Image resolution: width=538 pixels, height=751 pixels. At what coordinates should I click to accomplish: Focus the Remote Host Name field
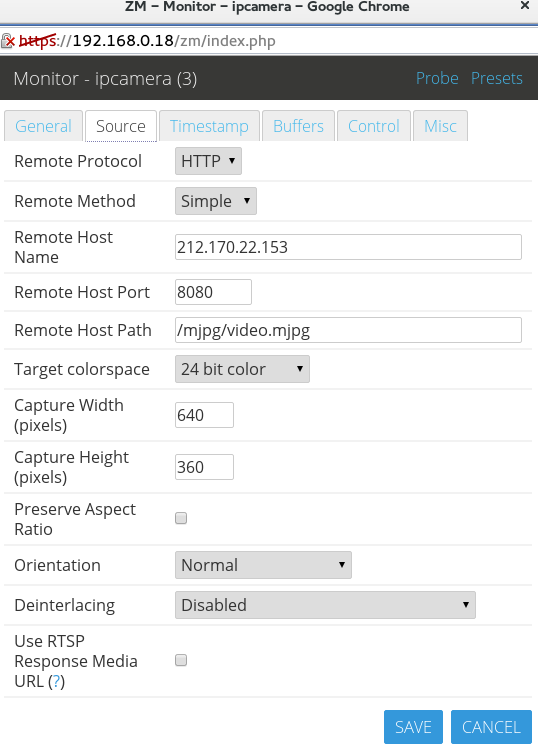[x=348, y=247]
